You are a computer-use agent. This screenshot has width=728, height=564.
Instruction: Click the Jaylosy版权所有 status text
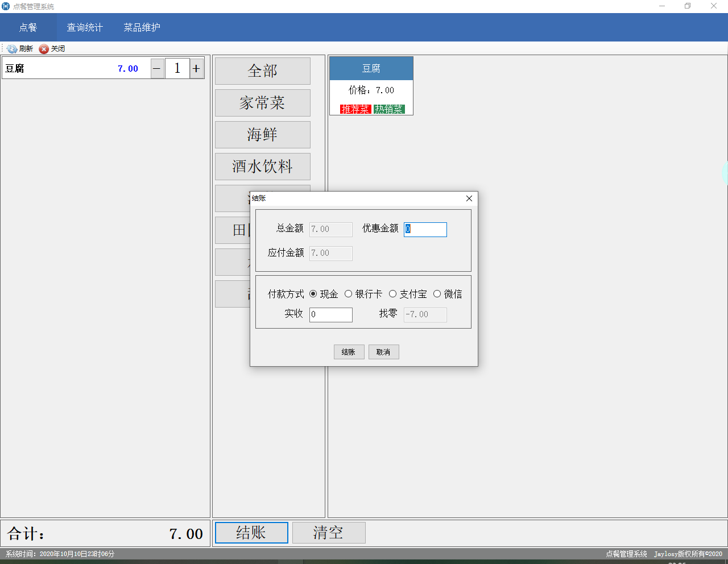[x=688, y=554]
